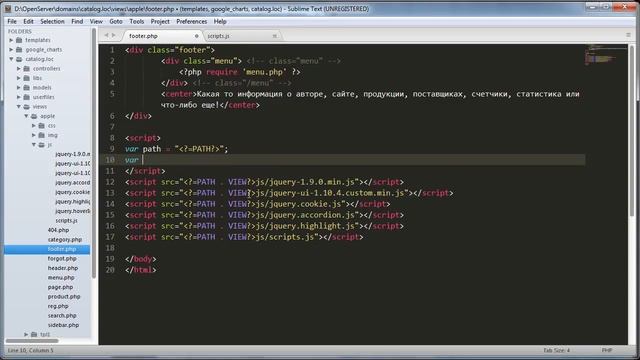Image resolution: width=640 pixels, height=360 pixels.
Task: Click the img folder icon
Action: [x=42, y=135]
